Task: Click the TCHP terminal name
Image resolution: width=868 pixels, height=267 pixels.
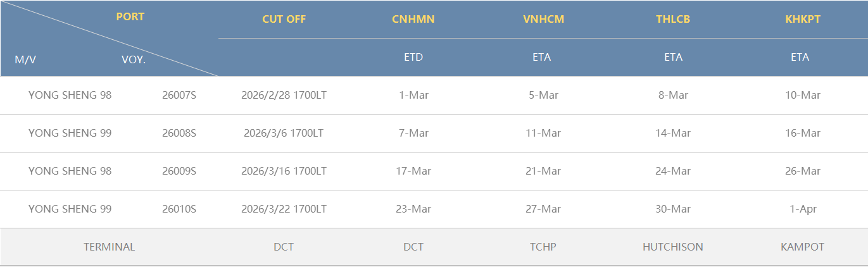Action: point(543,247)
